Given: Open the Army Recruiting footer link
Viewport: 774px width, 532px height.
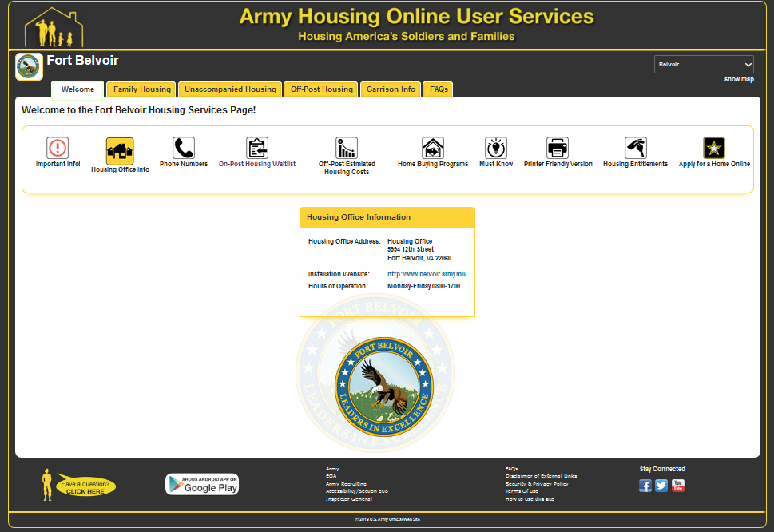Looking at the screenshot, I should 346,484.
